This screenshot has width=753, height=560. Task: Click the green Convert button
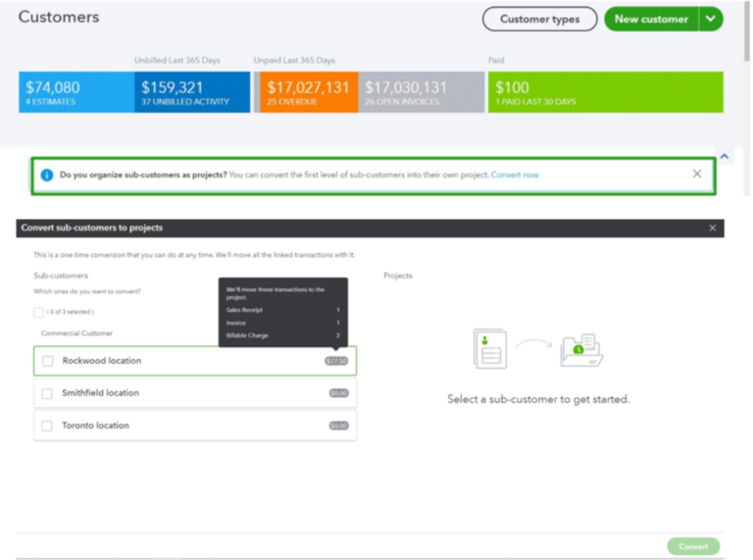(x=693, y=546)
